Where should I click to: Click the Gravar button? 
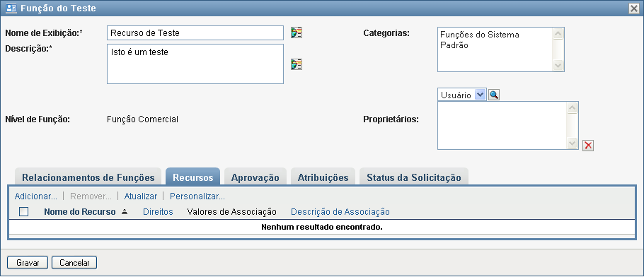(28, 263)
